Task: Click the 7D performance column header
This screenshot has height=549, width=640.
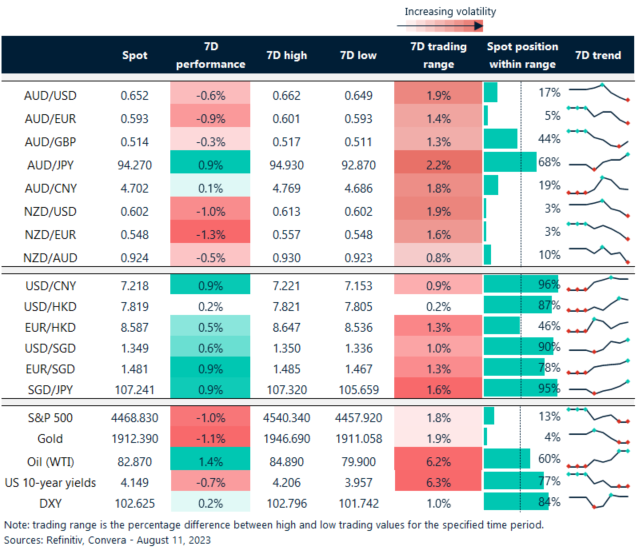Action: [x=210, y=56]
